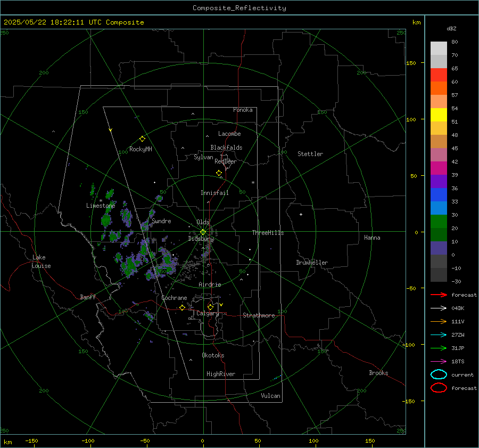Click the Olds town label
The height and width of the screenshot is (448, 479).
click(x=203, y=222)
